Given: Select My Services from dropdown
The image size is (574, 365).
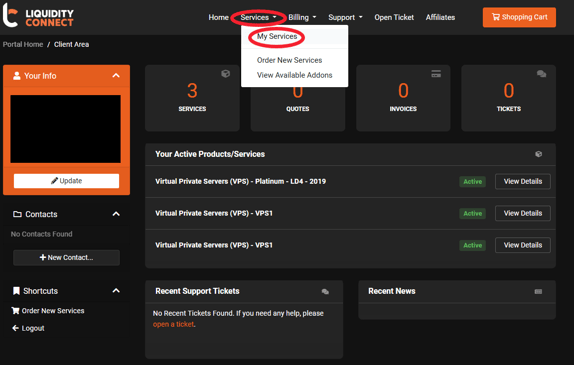Looking at the screenshot, I should point(277,36).
